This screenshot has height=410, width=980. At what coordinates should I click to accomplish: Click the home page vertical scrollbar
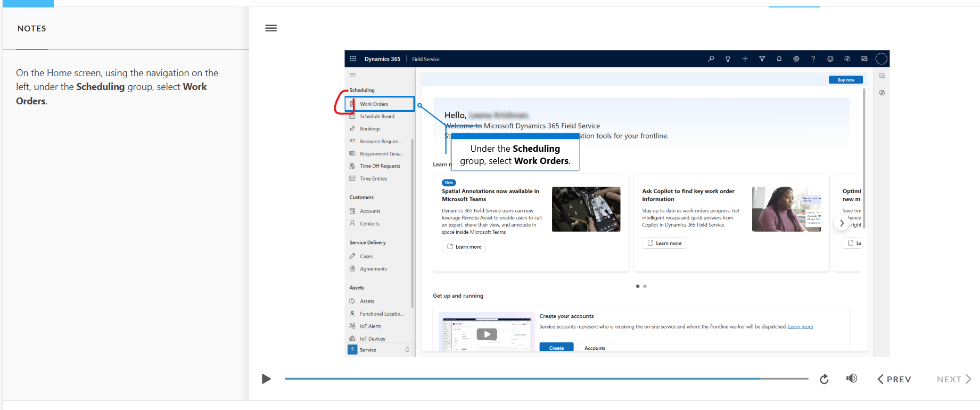click(864, 158)
